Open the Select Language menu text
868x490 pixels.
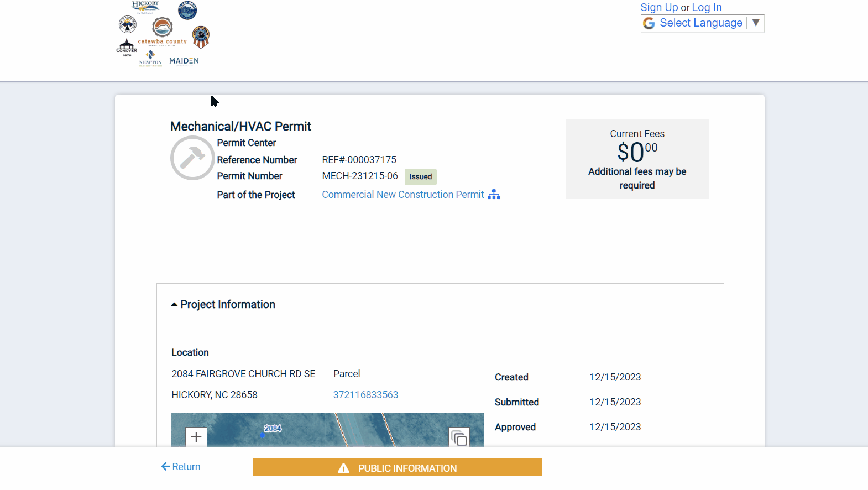[x=700, y=23]
